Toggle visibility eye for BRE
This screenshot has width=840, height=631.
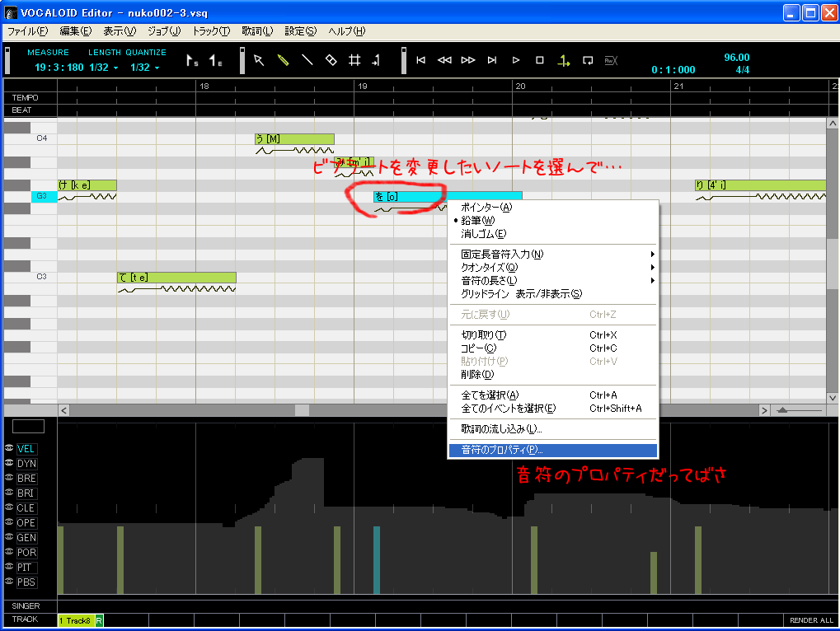point(9,478)
